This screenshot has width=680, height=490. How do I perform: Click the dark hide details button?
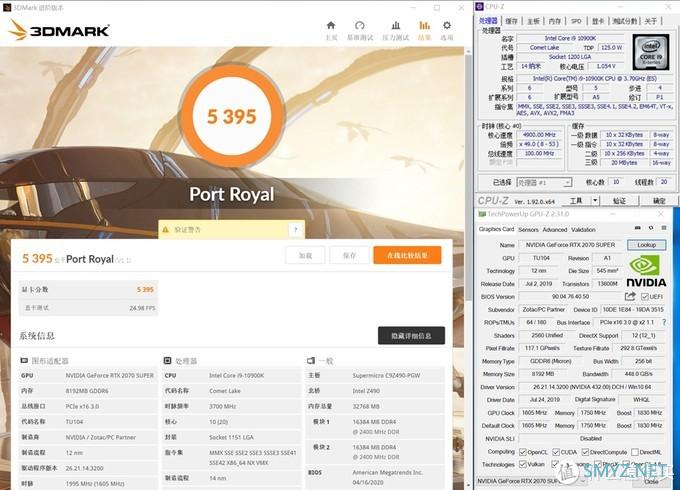(411, 336)
